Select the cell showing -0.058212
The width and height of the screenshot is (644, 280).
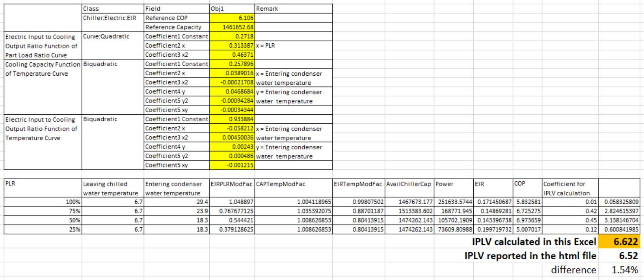coord(232,129)
